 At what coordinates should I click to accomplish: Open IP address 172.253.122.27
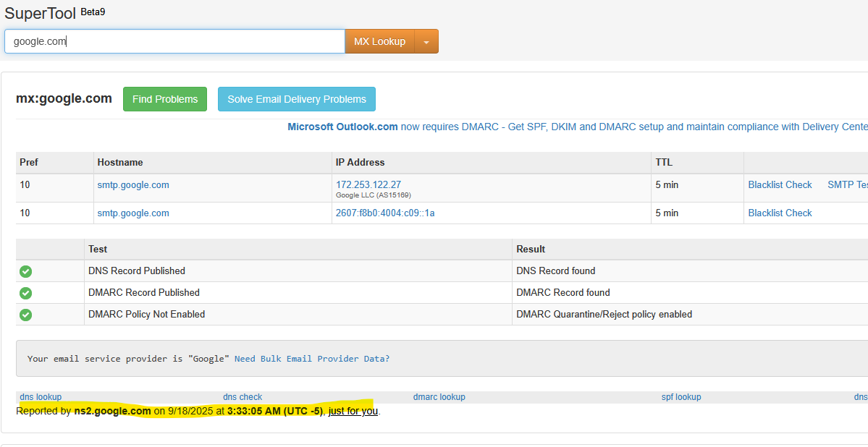coord(368,184)
